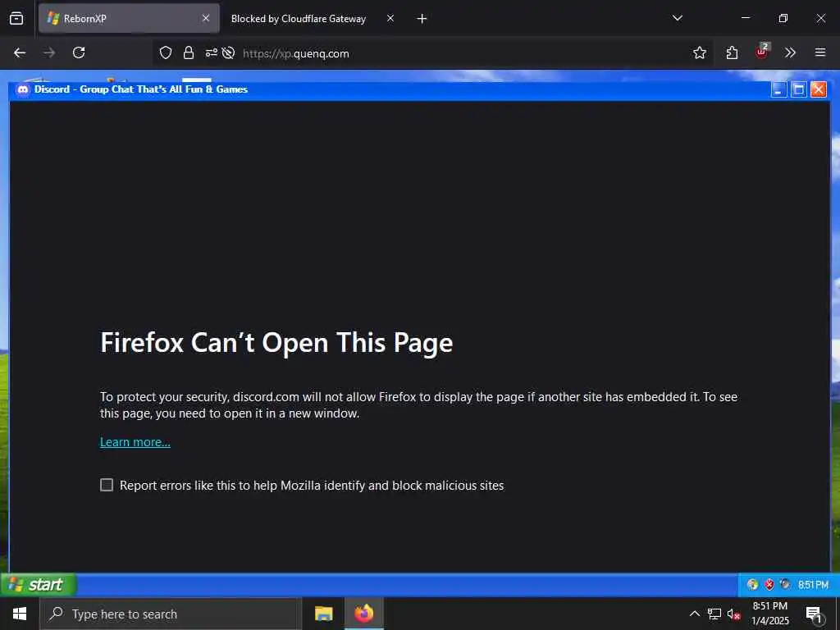Open a new browser tab
Screen dimensions: 840x630
[422, 19]
